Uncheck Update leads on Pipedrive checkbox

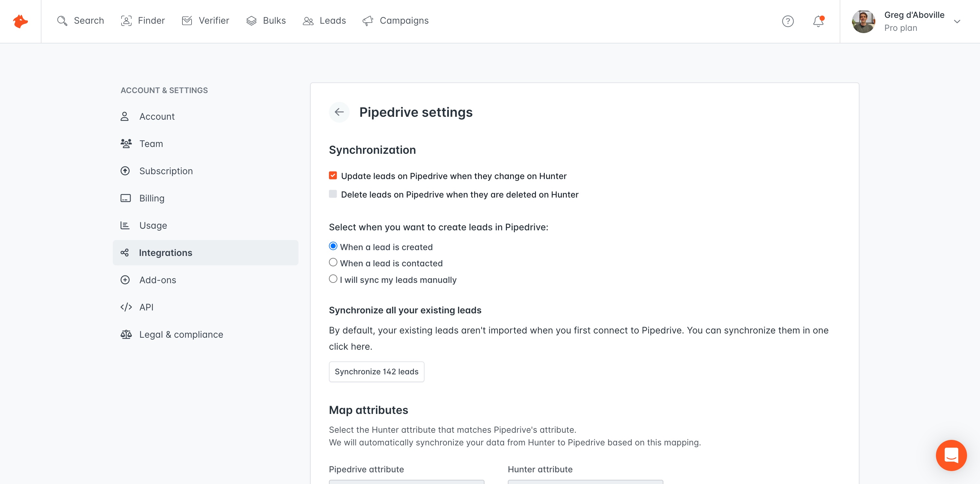coord(333,175)
